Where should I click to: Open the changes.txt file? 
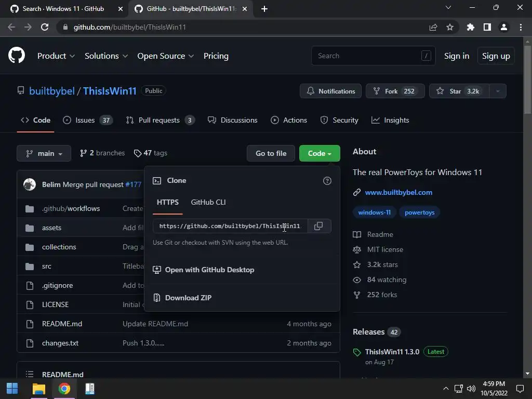tap(60, 343)
